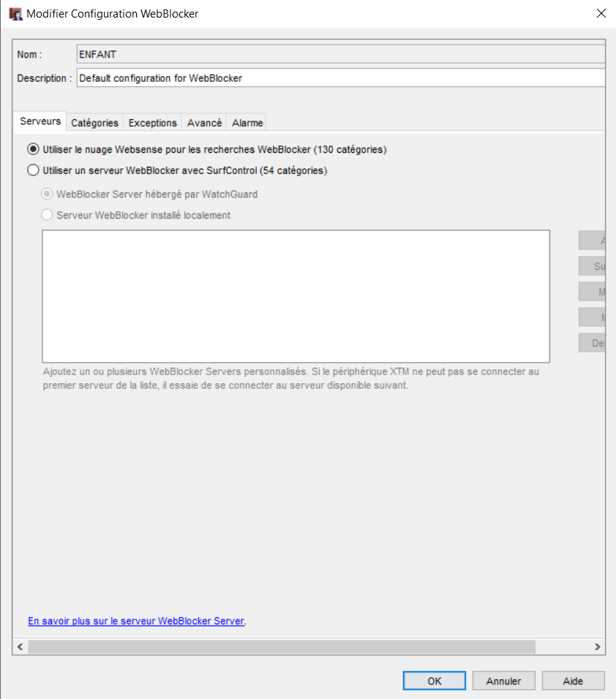Open the Serveurs tab
616x699 pixels.
click(40, 121)
